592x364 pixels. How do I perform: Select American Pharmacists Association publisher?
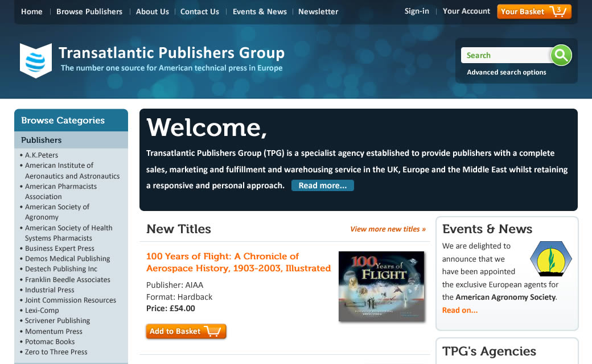[61, 191]
